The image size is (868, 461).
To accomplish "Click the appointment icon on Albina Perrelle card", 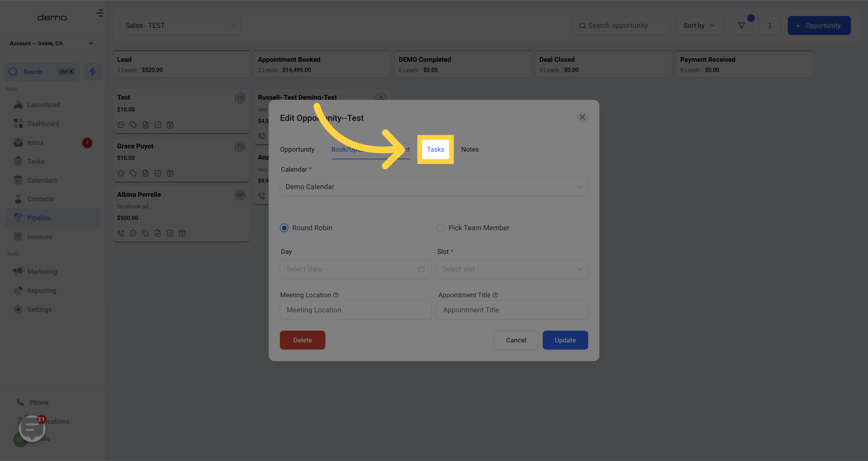I will (182, 233).
